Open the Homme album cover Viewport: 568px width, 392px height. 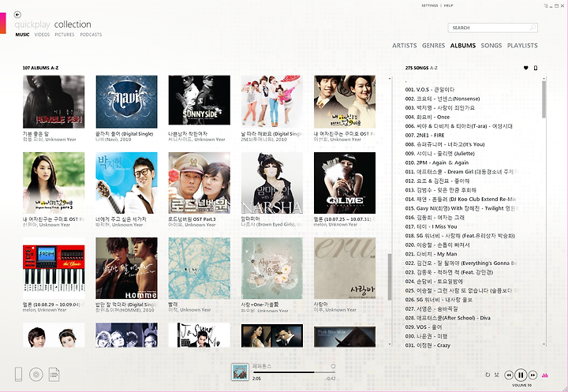coord(126,268)
